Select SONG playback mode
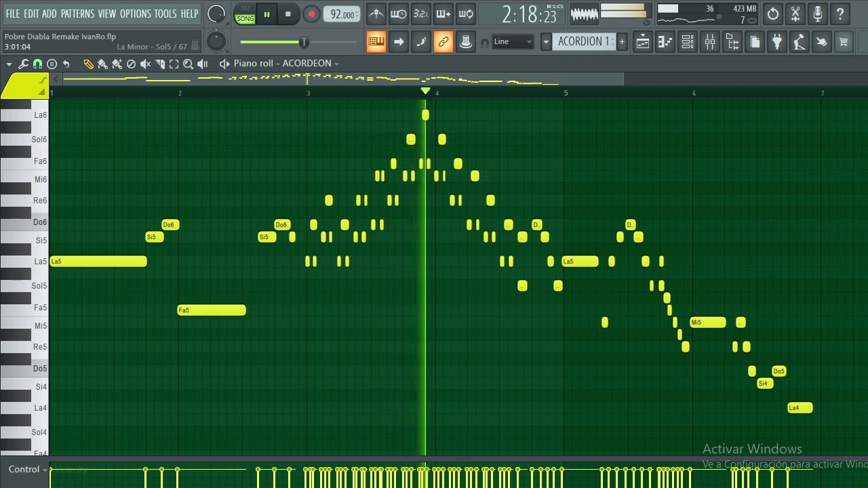 coord(245,19)
